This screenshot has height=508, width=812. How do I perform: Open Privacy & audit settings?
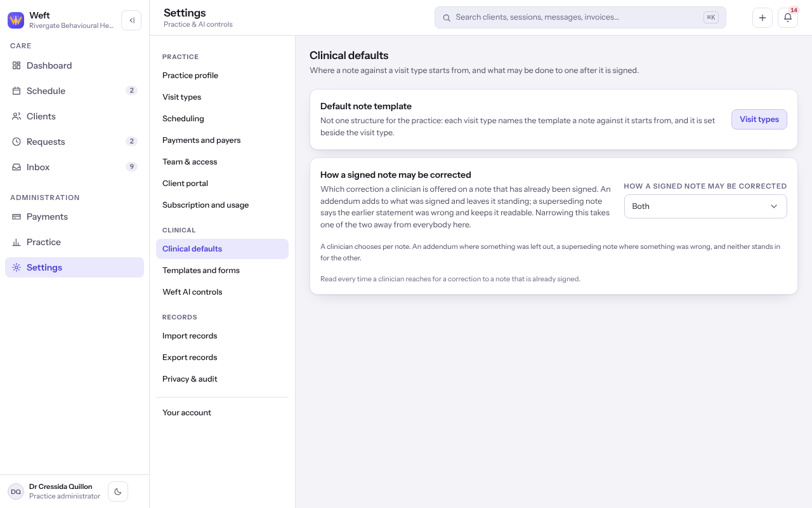click(x=222, y=379)
